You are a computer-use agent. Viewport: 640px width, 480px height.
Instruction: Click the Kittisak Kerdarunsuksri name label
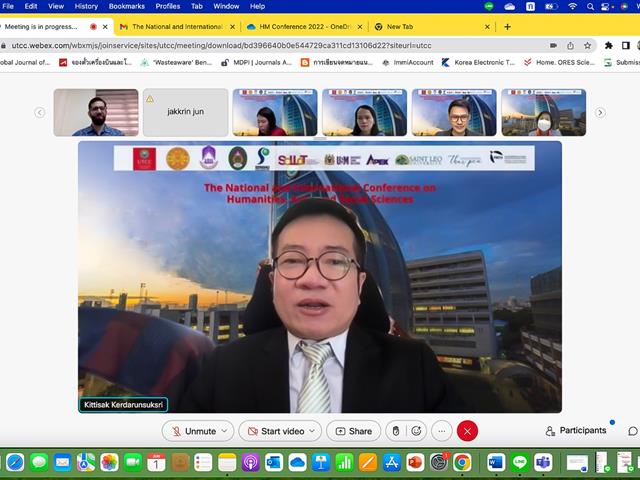point(123,405)
